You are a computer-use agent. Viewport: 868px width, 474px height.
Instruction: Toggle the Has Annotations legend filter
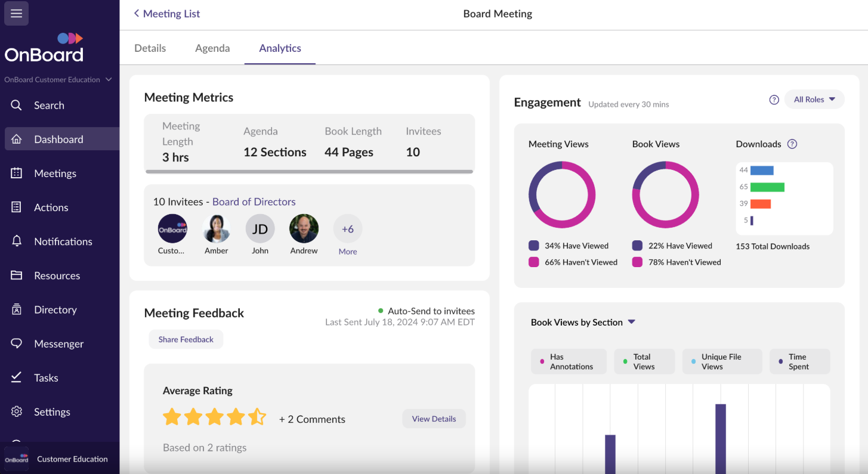coord(568,361)
